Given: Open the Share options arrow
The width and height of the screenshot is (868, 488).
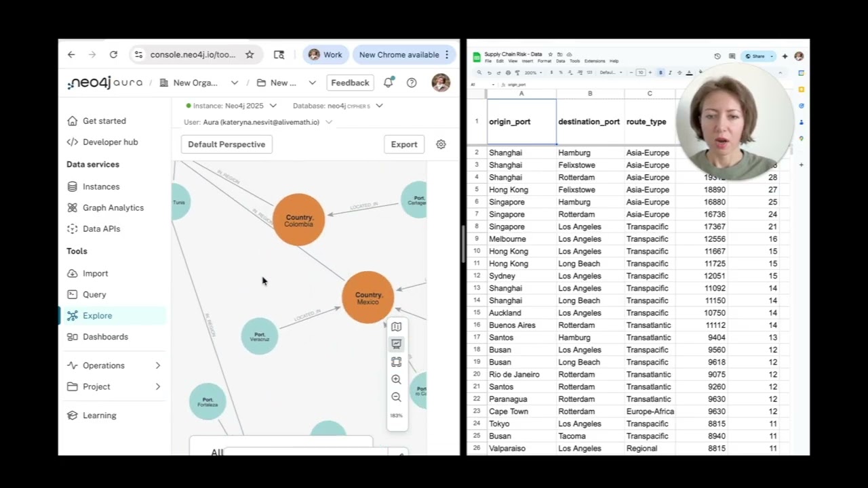Looking at the screenshot, I should tap(772, 56).
